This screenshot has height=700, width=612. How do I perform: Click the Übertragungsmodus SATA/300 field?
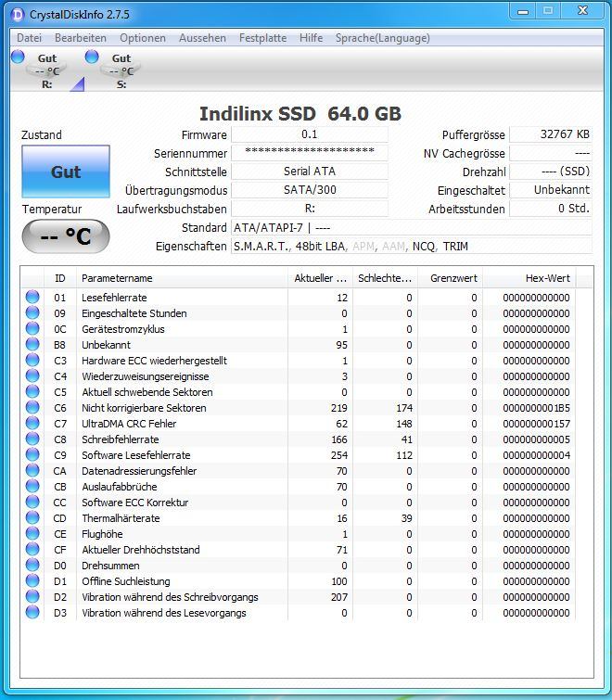pos(310,190)
